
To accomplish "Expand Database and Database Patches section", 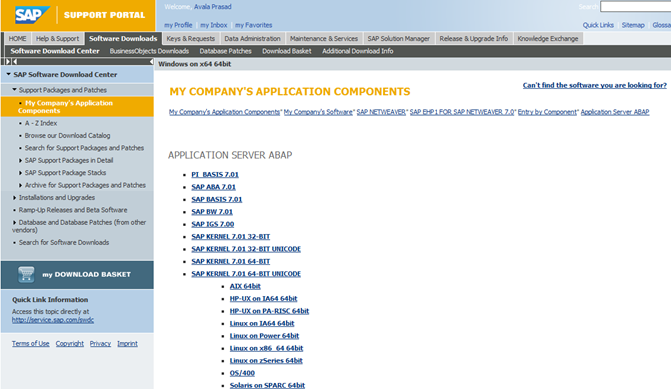I will tap(14, 223).
